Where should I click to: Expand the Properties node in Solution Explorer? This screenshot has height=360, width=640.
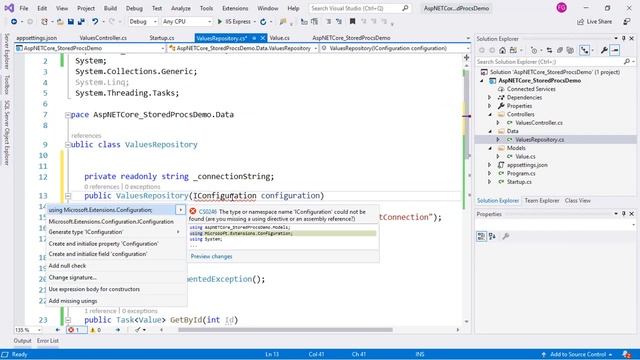(490, 106)
